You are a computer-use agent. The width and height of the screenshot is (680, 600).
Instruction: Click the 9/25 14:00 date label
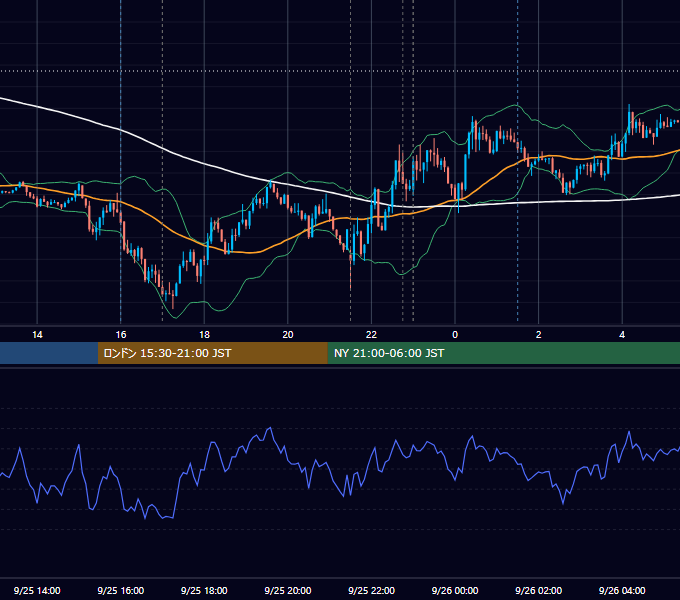(x=37, y=590)
